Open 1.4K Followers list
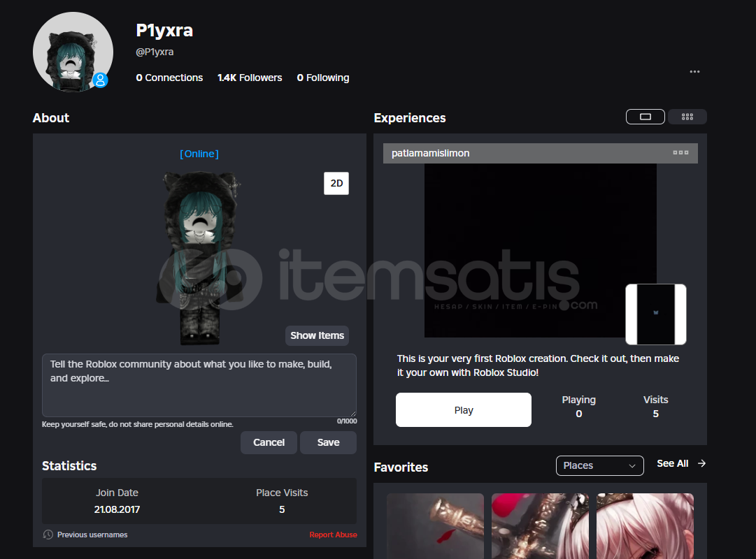 pos(249,78)
